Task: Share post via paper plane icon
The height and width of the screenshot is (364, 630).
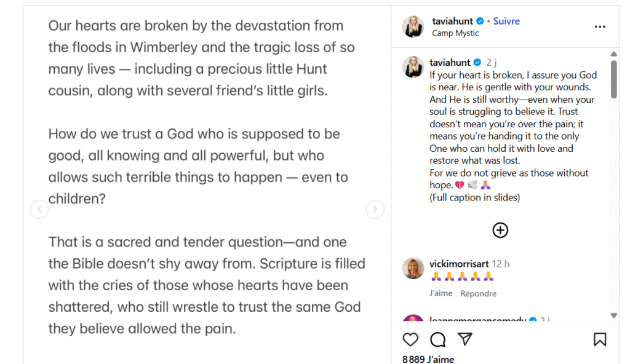Action: coord(465,339)
